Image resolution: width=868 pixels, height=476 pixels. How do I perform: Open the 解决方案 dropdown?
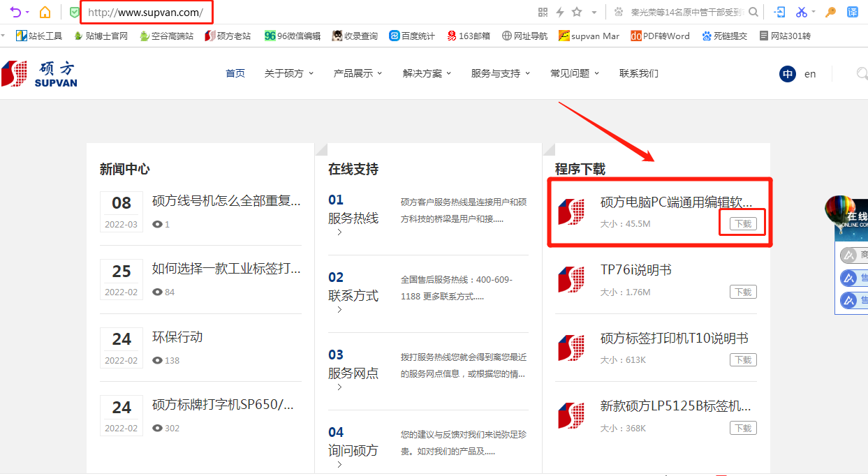click(422, 73)
